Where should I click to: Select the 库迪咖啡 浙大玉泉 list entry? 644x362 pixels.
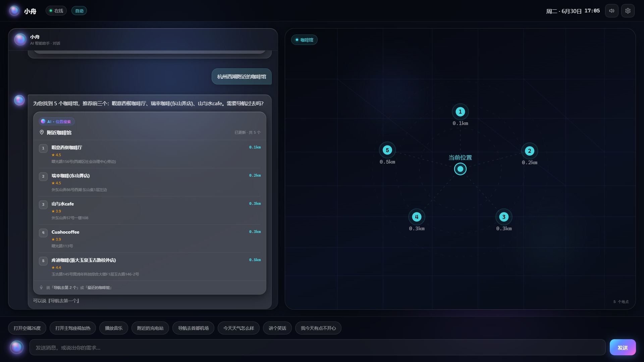click(x=150, y=267)
